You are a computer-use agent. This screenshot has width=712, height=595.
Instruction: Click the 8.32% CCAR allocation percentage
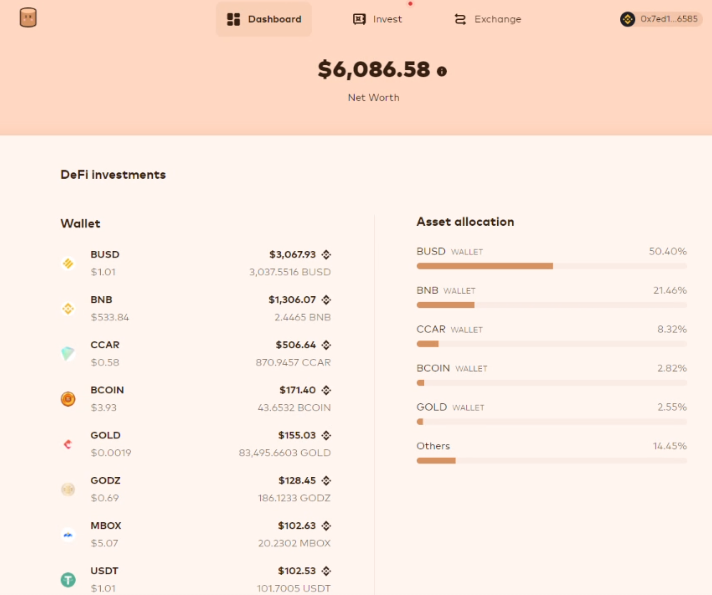click(x=672, y=329)
